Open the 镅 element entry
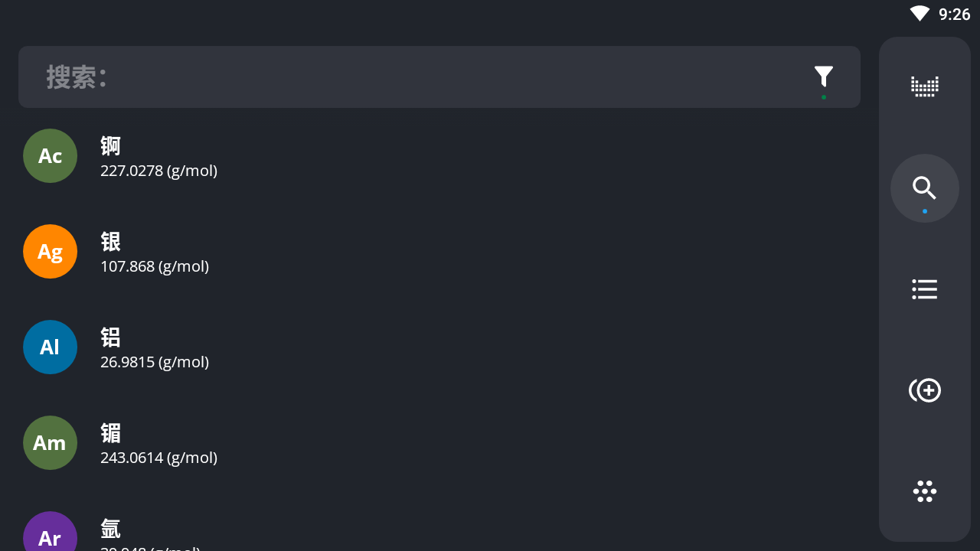980x551 pixels. tap(439, 443)
